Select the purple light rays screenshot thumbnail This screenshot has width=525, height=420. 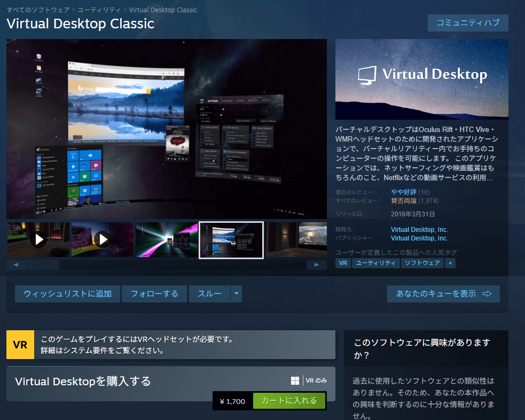click(167, 240)
